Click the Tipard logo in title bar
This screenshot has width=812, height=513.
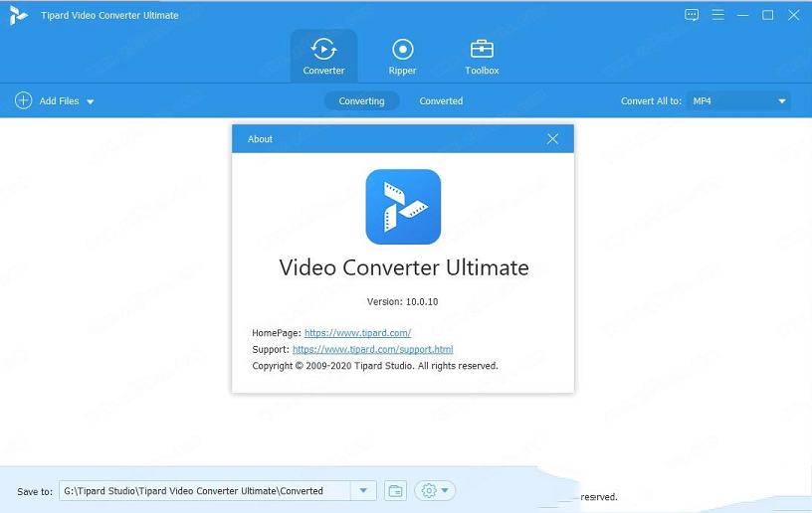pos(18,15)
